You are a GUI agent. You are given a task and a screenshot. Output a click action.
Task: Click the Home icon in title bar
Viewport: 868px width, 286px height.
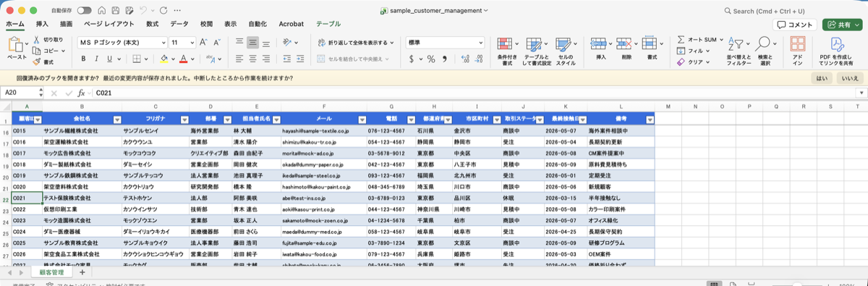pyautogui.click(x=103, y=11)
